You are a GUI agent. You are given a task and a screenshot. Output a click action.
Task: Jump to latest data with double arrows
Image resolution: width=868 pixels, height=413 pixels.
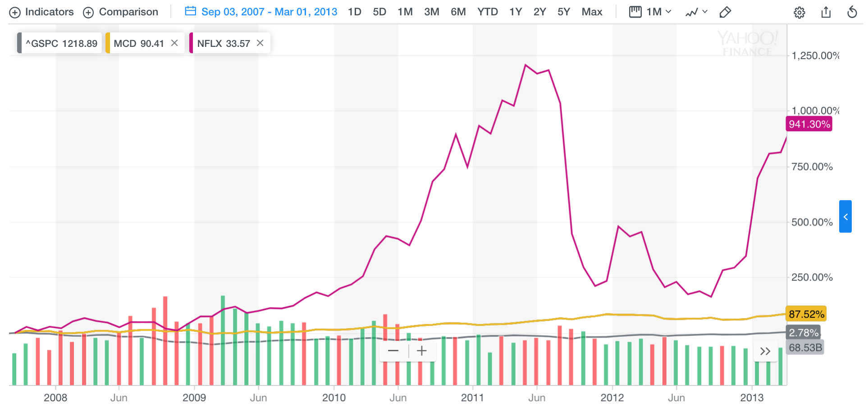[x=765, y=351]
